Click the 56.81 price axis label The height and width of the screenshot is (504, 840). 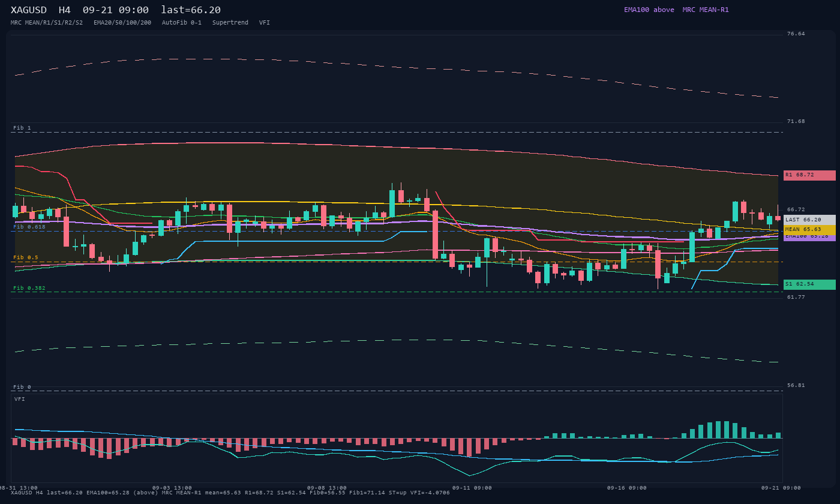(796, 386)
